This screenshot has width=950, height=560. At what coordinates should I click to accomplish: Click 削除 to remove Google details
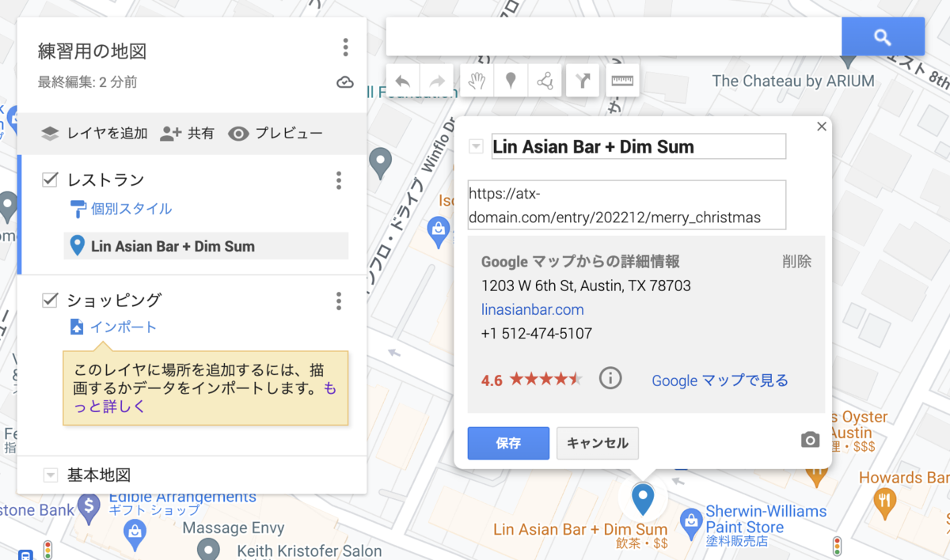click(796, 262)
